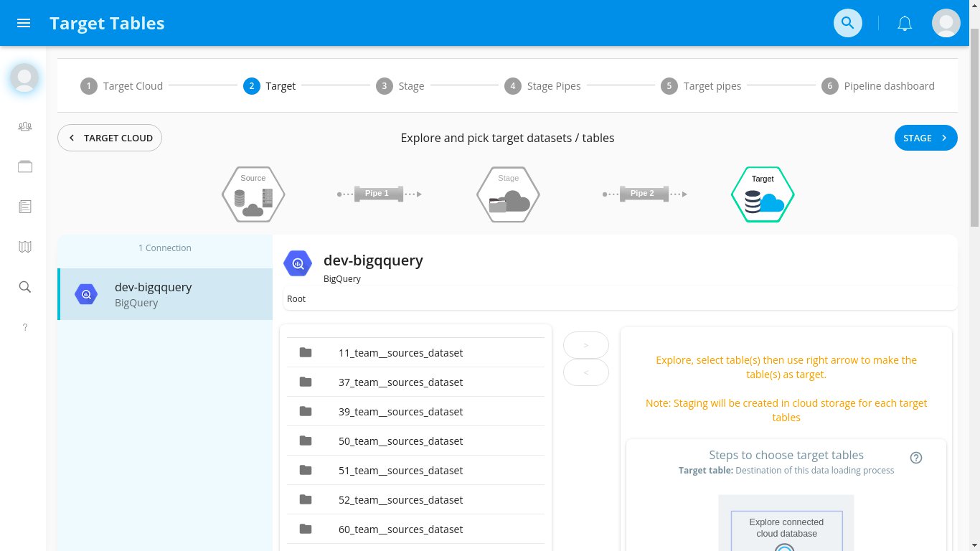The image size is (980, 551).
Task: Open the map sidebar icon
Action: (25, 247)
